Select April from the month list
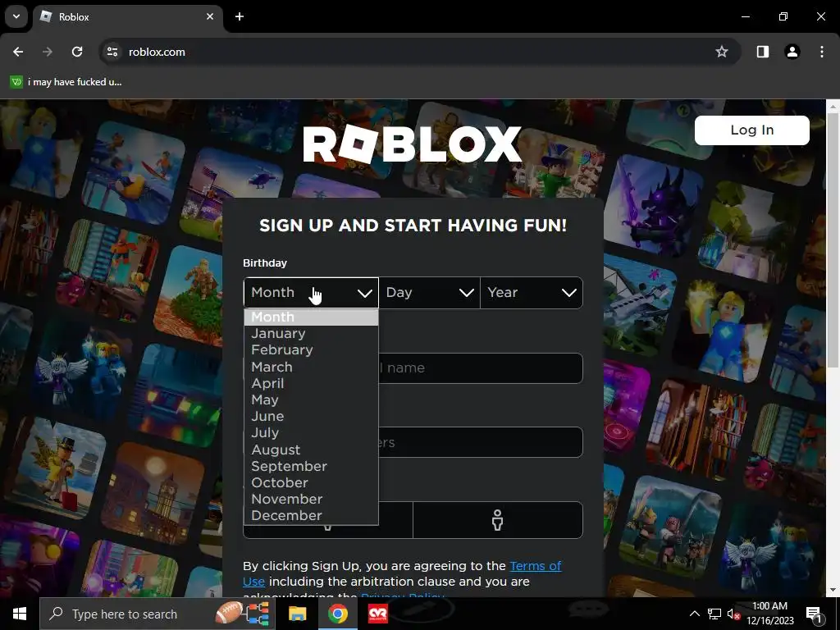 (311, 384)
